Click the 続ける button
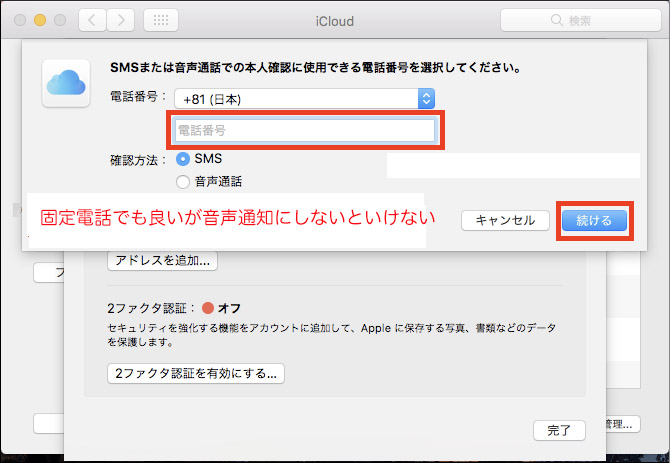This screenshot has width=670, height=463. [594, 220]
